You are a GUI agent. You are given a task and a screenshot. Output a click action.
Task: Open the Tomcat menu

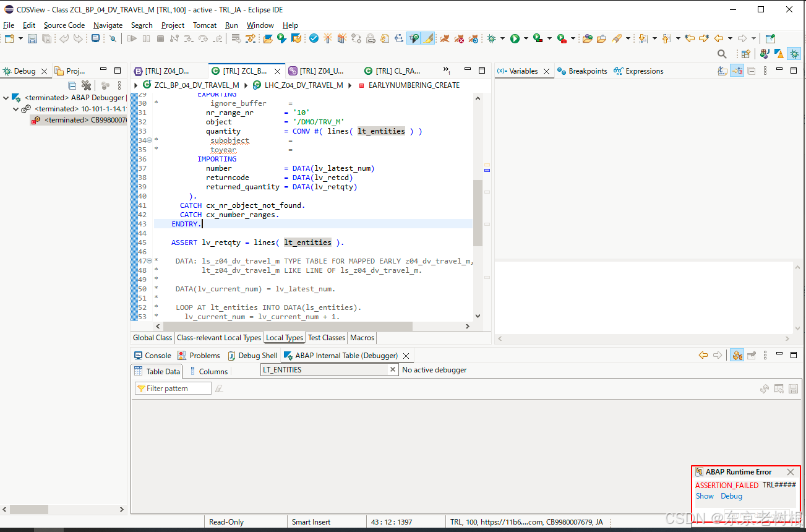[205, 25]
